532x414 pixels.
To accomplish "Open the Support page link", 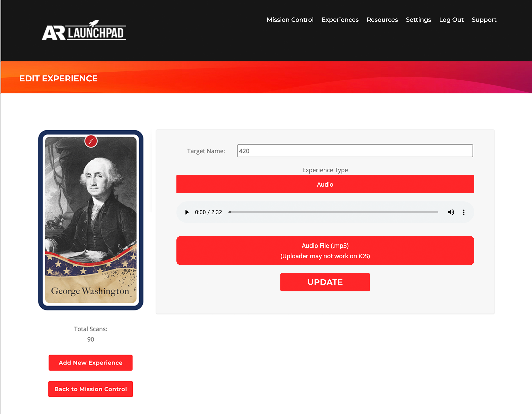I will (x=484, y=20).
